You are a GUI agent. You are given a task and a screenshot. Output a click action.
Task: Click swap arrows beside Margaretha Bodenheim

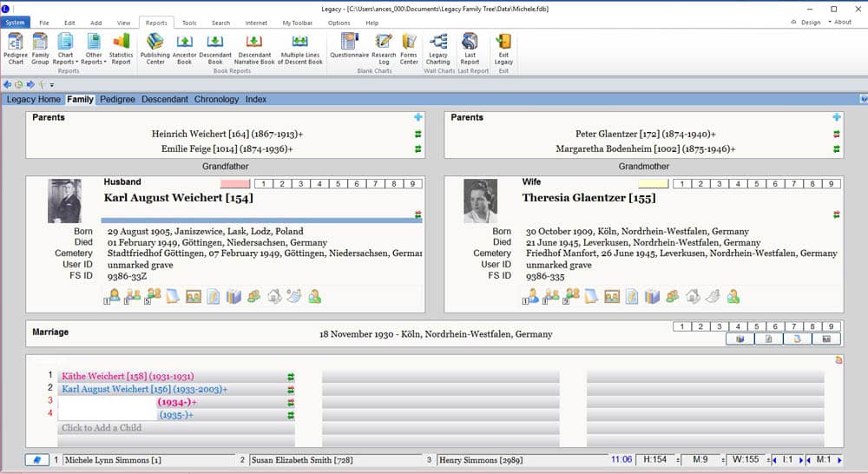point(837,149)
